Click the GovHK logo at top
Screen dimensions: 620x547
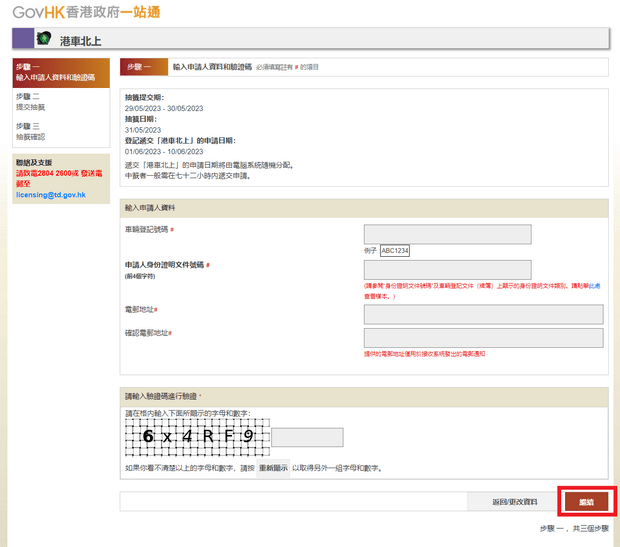pyautogui.click(x=86, y=13)
